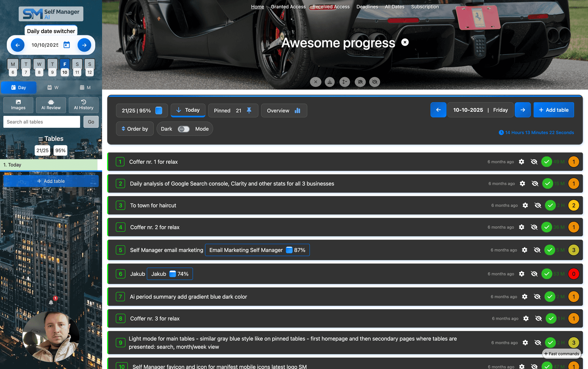Hide banner comments with crossed chat icon
Image resolution: width=588 pixels, height=369 pixels.
point(360,82)
